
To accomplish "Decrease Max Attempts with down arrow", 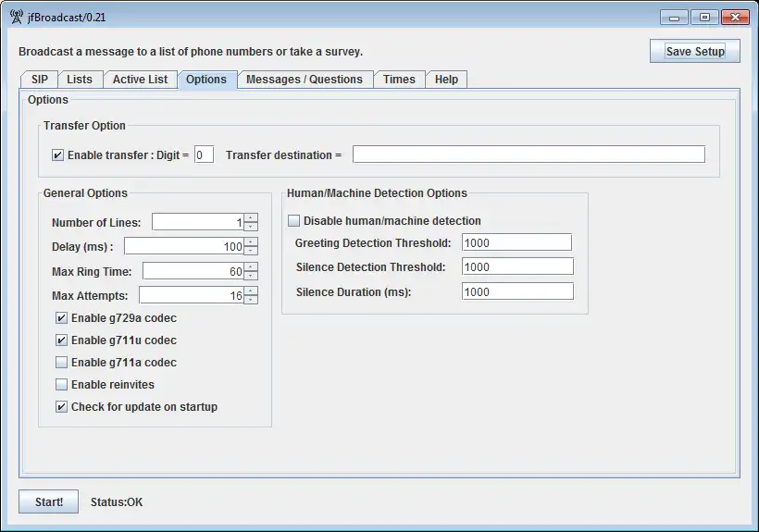I will [251, 300].
